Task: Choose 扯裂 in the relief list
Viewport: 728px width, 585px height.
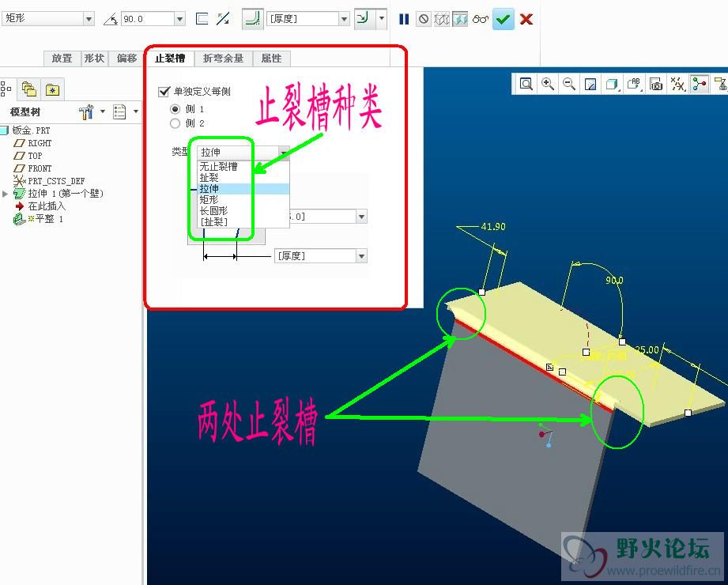Action: [243, 177]
